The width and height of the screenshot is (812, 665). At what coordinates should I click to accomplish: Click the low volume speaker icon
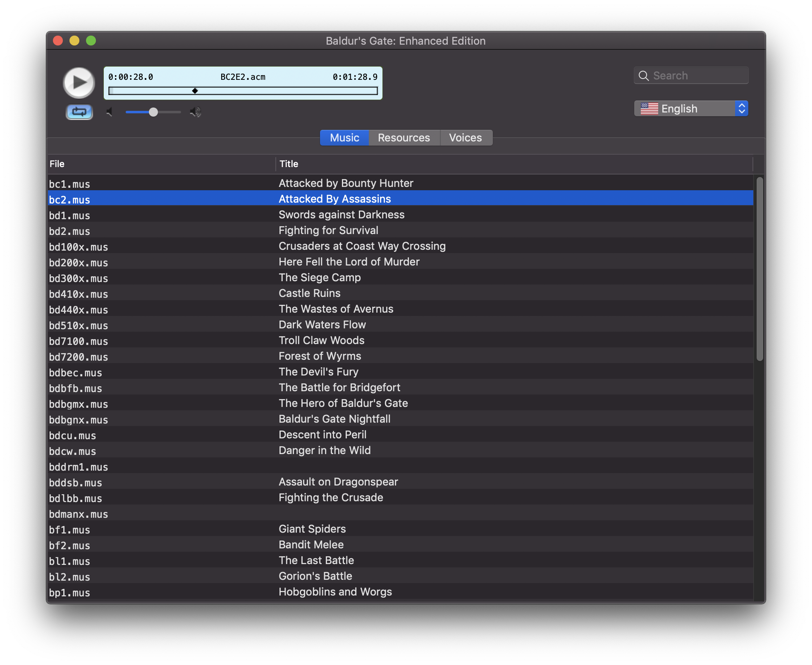[x=109, y=112]
